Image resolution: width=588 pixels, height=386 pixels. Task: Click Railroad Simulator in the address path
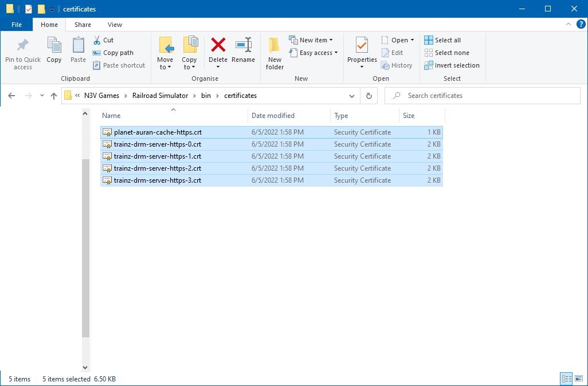pyautogui.click(x=160, y=96)
